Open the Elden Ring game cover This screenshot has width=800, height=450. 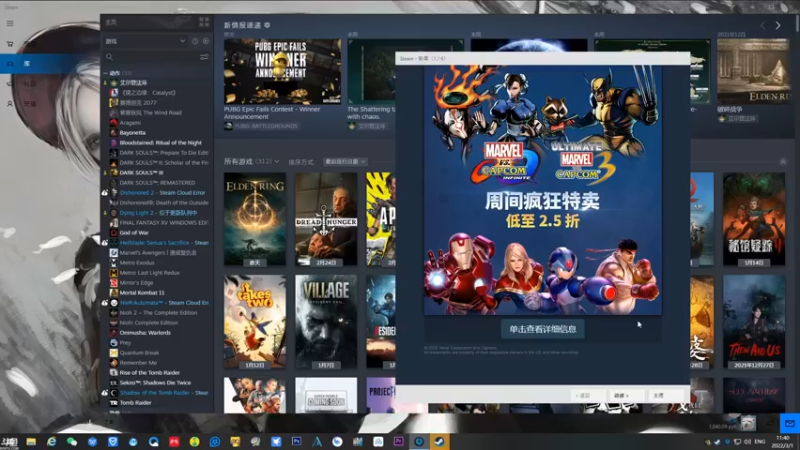click(255, 219)
